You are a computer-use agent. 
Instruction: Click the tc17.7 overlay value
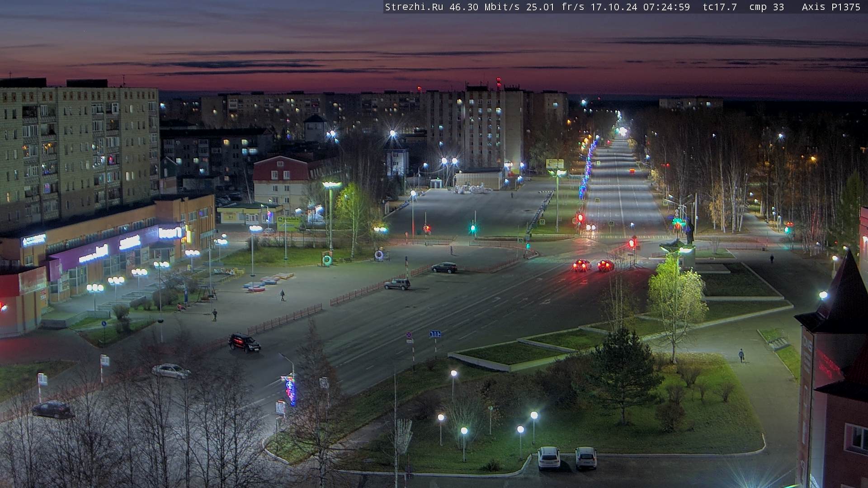720,7
